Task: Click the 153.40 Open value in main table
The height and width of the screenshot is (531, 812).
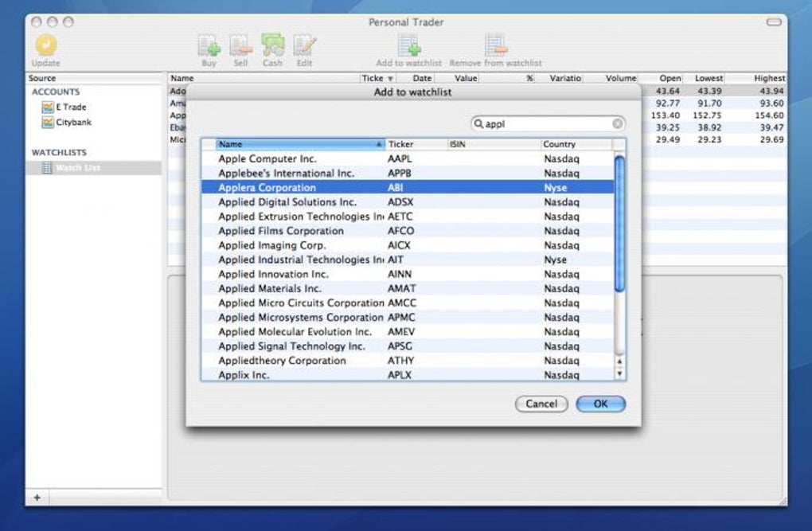Action: coord(666,115)
